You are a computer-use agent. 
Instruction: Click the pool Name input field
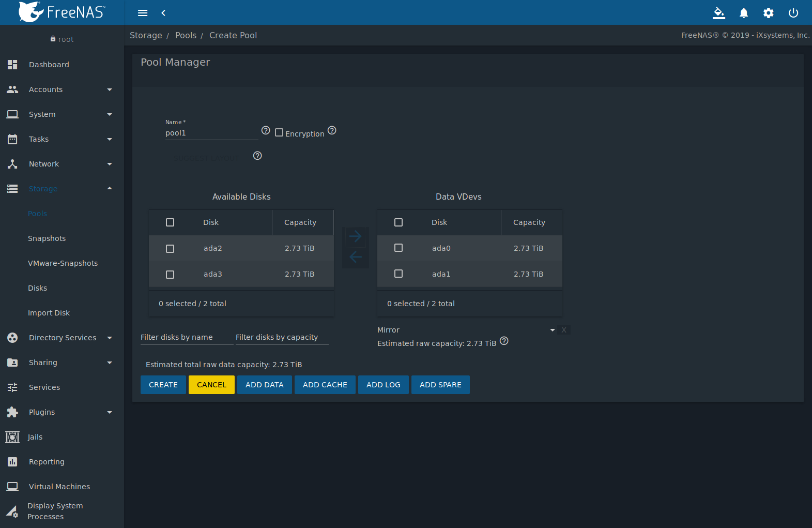pyautogui.click(x=211, y=133)
